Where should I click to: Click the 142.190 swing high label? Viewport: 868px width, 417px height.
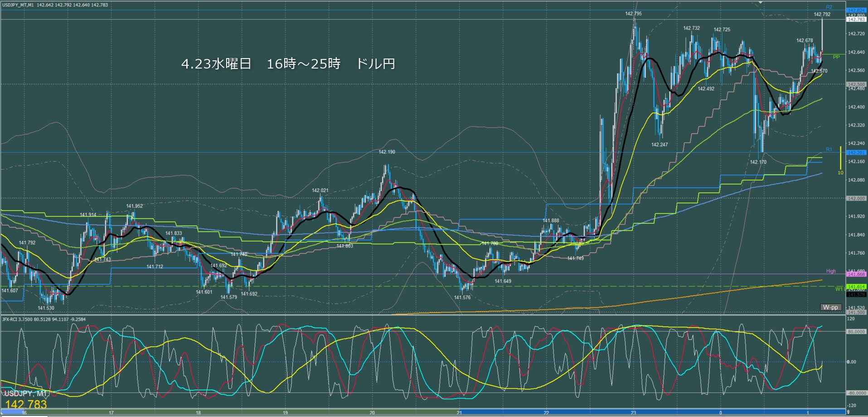click(387, 152)
